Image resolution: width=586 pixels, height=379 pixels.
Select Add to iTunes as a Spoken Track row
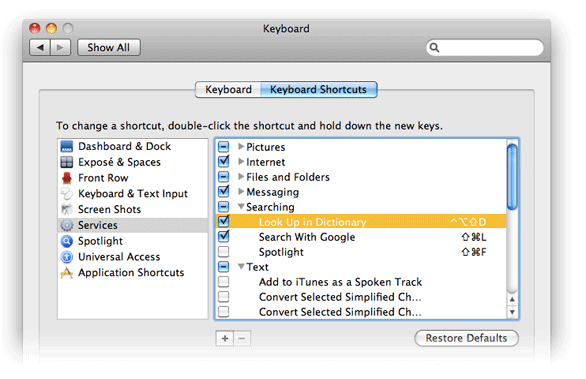tap(361, 282)
